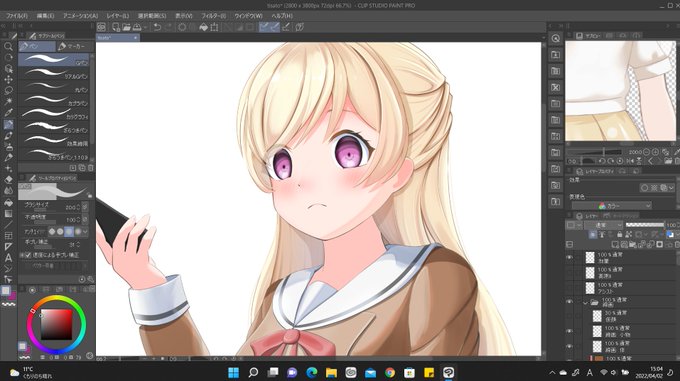Select the Zoom magnifier tool

pyautogui.click(x=8, y=46)
